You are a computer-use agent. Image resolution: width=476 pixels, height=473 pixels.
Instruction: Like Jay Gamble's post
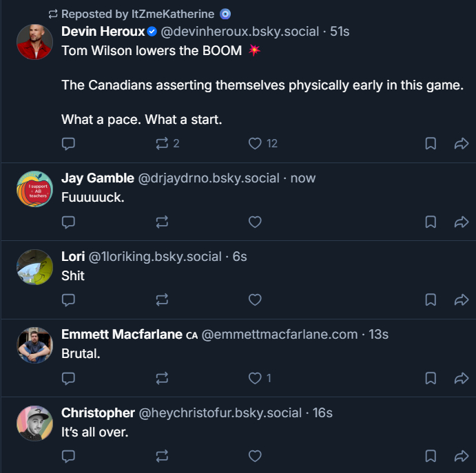click(256, 222)
